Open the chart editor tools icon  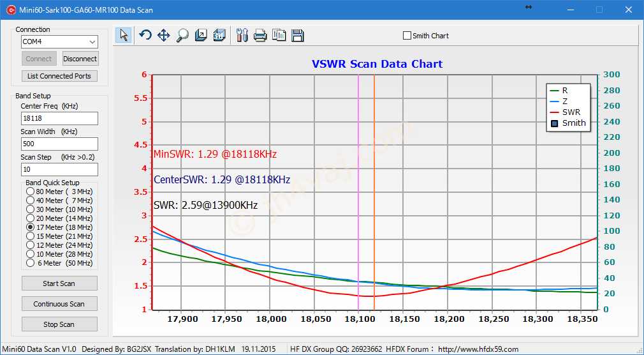[242, 35]
